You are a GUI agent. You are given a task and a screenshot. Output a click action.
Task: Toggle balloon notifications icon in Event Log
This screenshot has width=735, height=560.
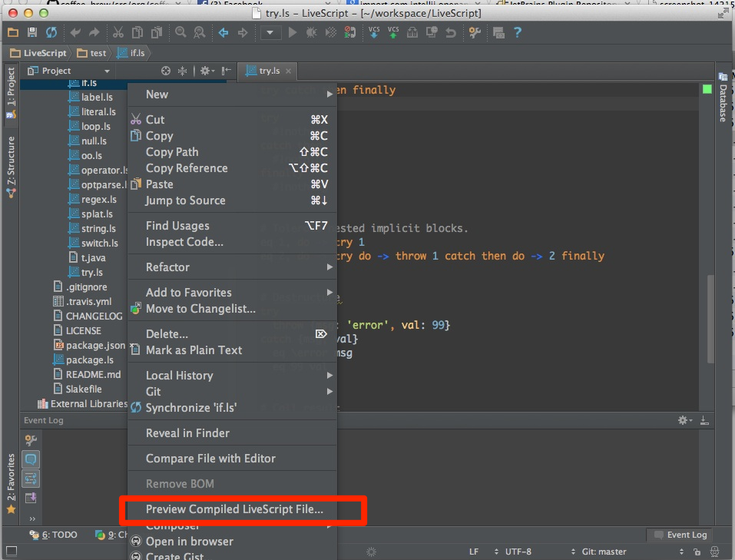click(x=31, y=459)
